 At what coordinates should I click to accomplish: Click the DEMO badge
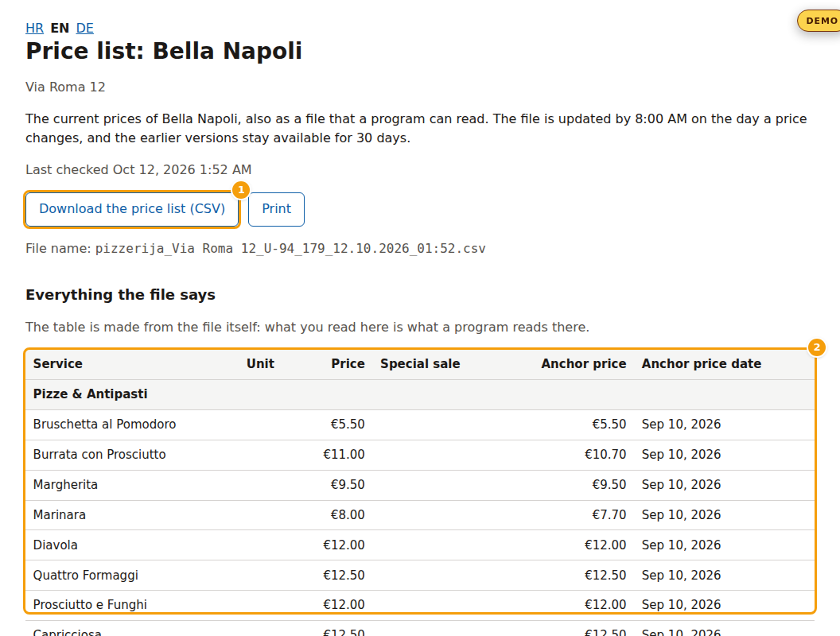coord(819,21)
